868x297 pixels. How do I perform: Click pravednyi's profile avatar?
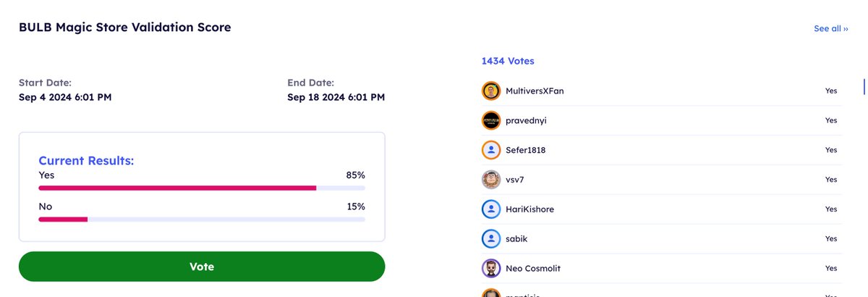491,120
